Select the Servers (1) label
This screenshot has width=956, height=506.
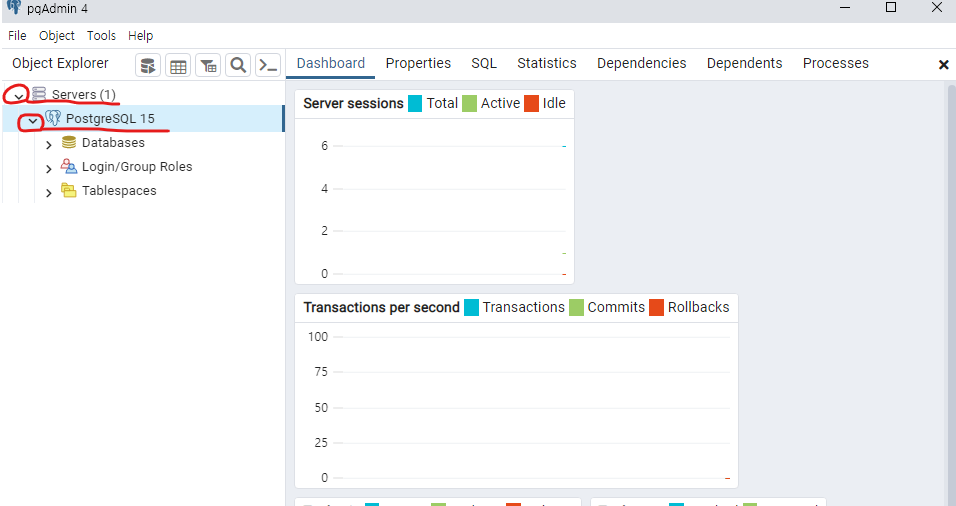(x=84, y=94)
